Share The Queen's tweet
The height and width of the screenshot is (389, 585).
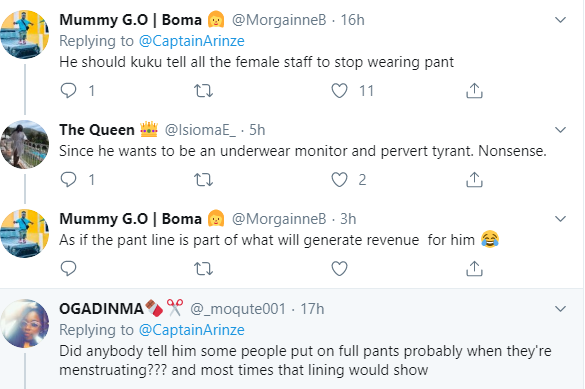[x=474, y=180]
